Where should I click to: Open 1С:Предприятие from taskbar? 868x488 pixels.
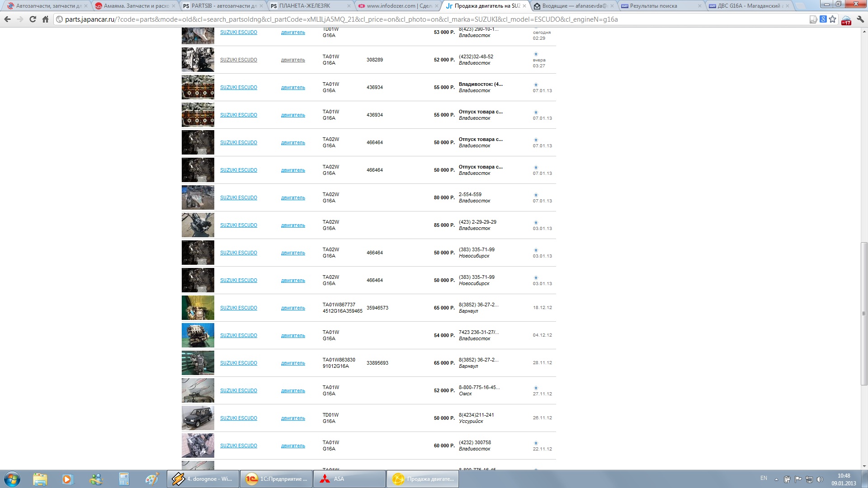(276, 479)
